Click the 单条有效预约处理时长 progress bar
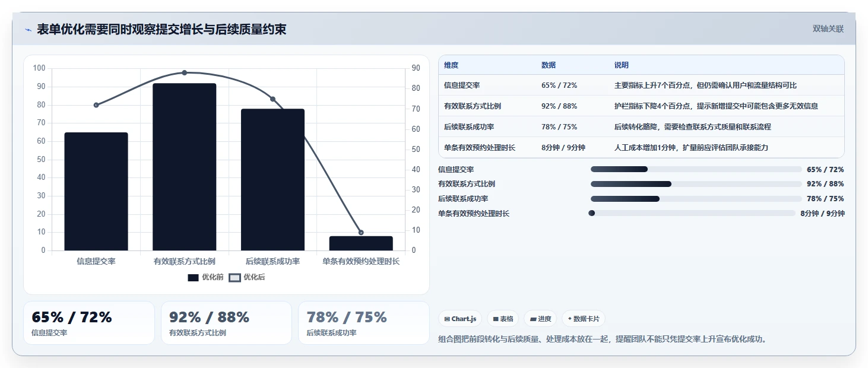The width and height of the screenshot is (868, 368). 692,213
